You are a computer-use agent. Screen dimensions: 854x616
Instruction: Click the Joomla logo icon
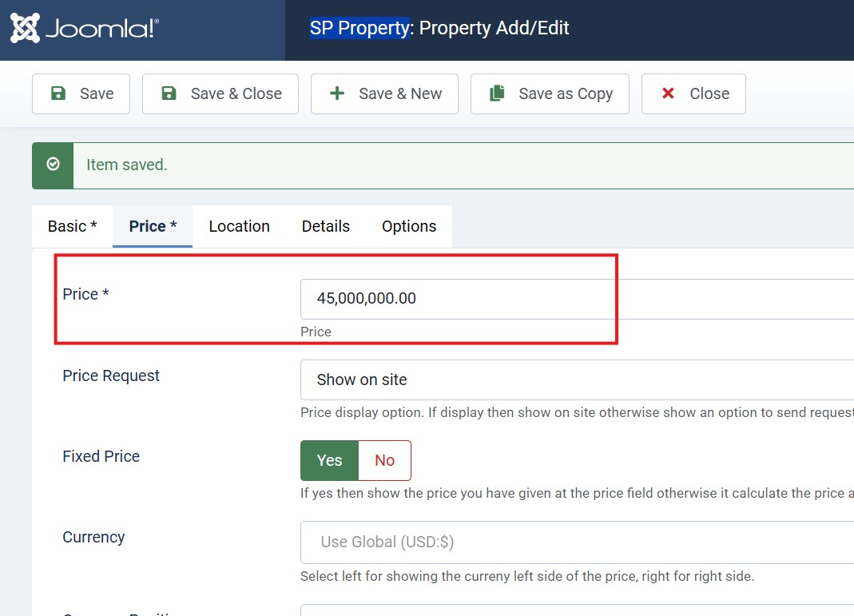click(25, 29)
